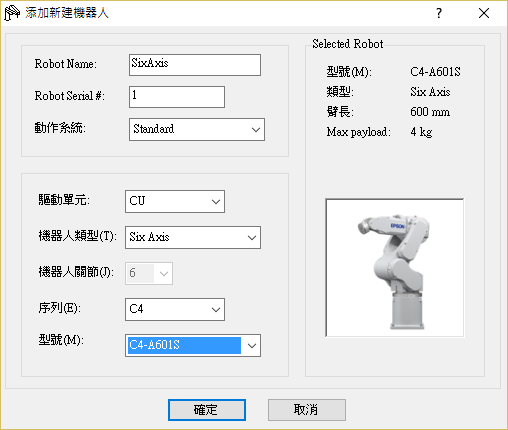The image size is (508, 430).
Task: Click the 600 mm arm length value
Action: (x=430, y=112)
